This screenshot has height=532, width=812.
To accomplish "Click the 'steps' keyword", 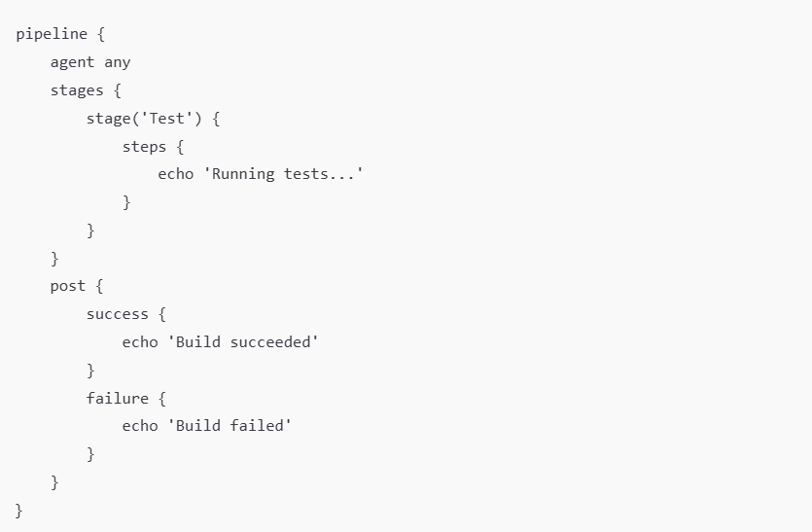I will point(144,147).
